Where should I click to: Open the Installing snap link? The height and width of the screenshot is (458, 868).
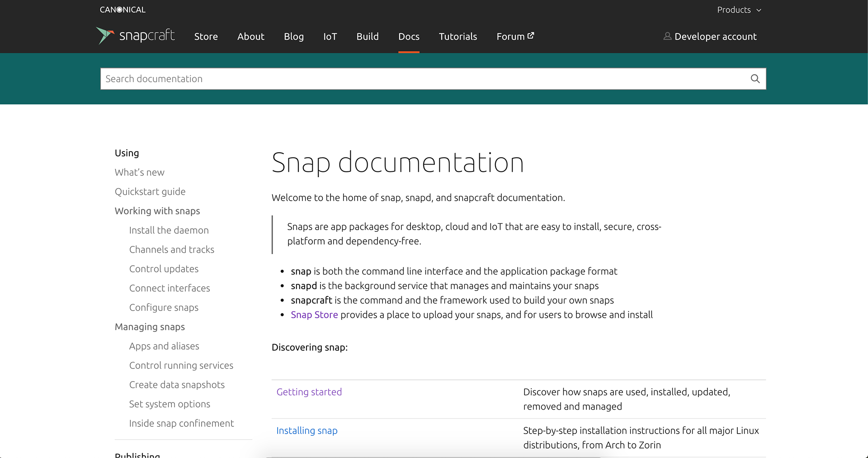pyautogui.click(x=307, y=431)
